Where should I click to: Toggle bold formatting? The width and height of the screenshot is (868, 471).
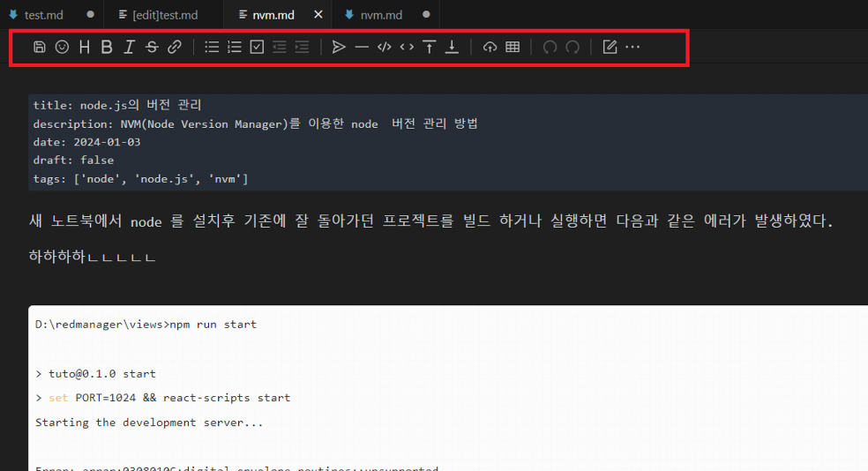click(107, 48)
